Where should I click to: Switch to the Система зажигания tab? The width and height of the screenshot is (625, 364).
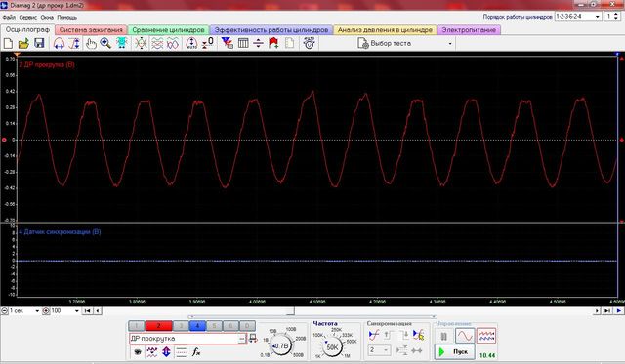pyautogui.click(x=91, y=30)
